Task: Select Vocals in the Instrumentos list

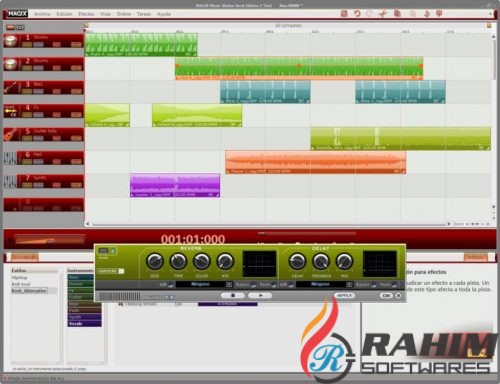Action: 84,324
